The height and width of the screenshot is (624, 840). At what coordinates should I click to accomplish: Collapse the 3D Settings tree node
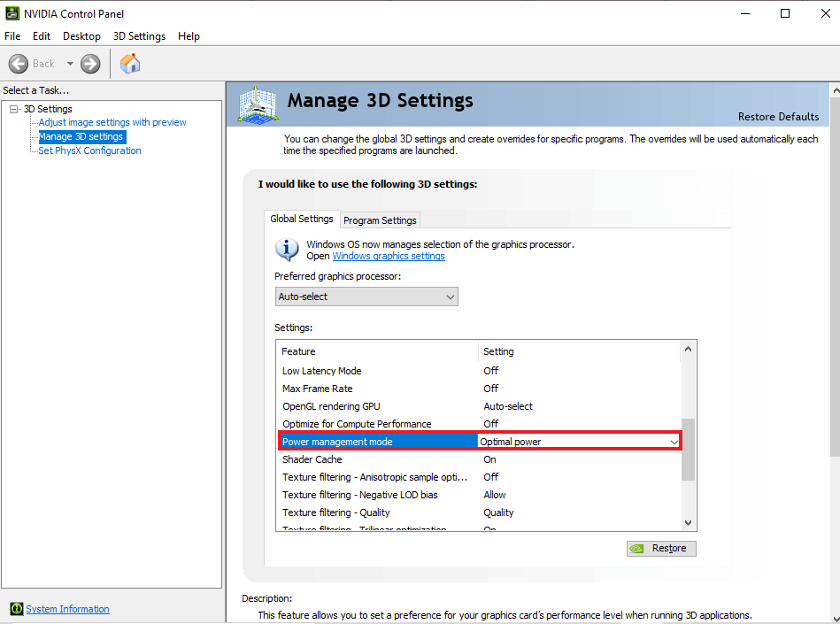[x=14, y=109]
